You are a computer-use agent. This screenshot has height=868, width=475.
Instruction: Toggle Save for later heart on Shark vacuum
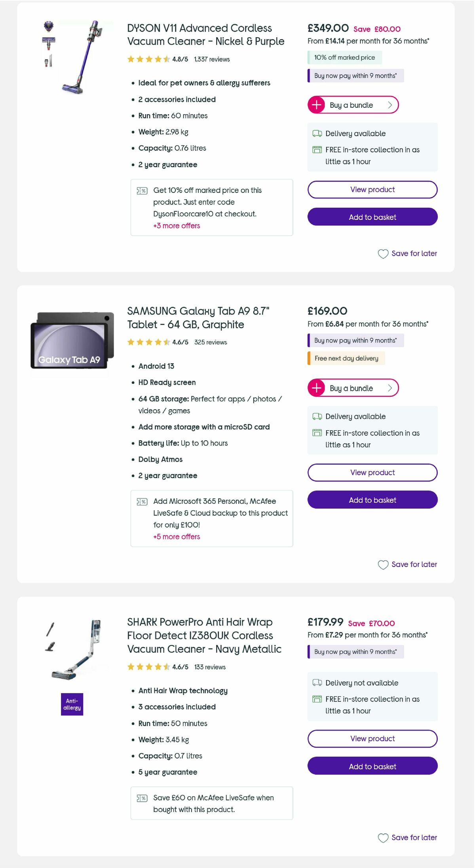click(383, 837)
